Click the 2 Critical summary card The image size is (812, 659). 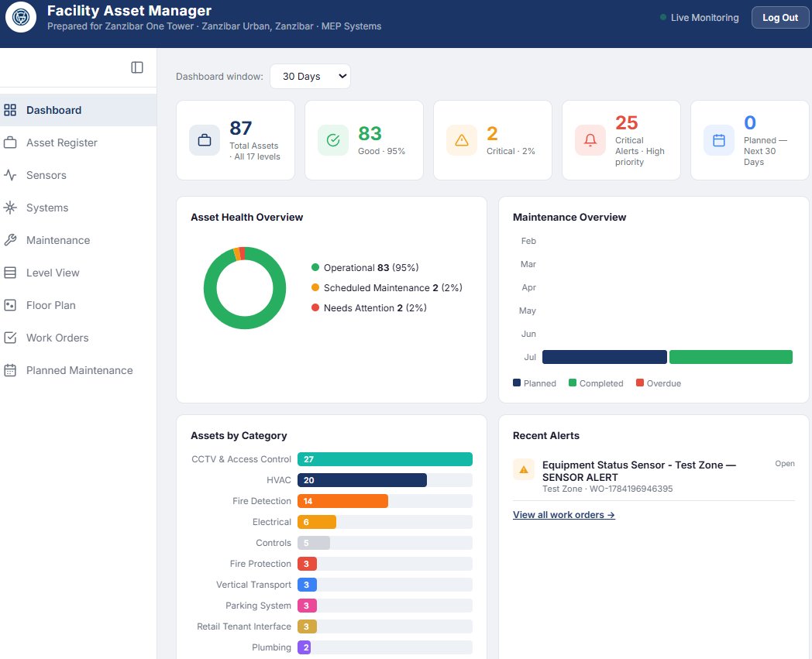[x=493, y=140]
